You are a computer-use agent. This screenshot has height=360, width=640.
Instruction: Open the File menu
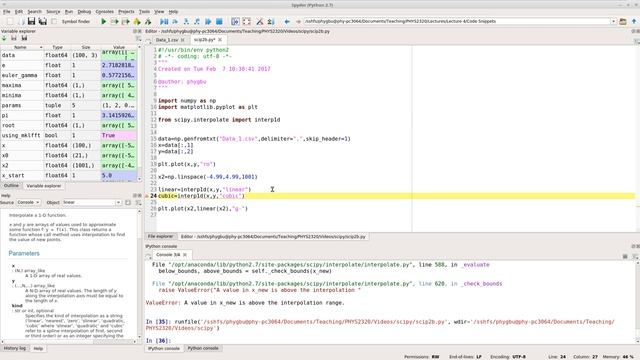[7, 11]
